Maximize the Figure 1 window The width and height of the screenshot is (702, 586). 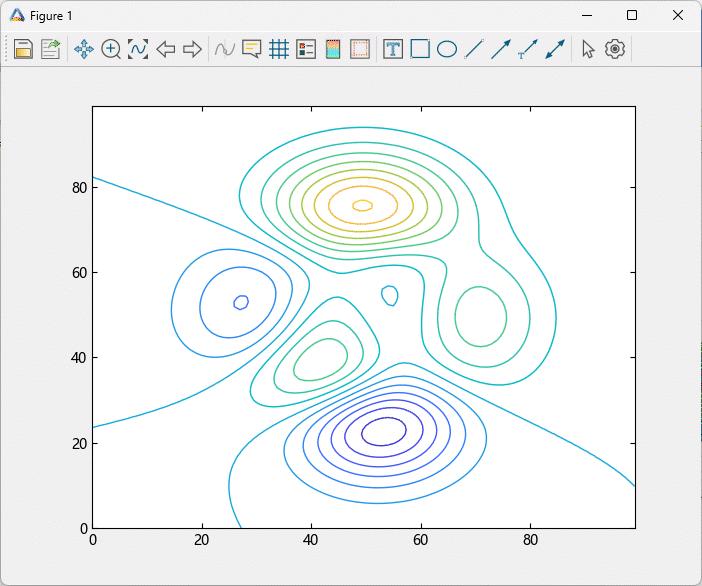632,15
